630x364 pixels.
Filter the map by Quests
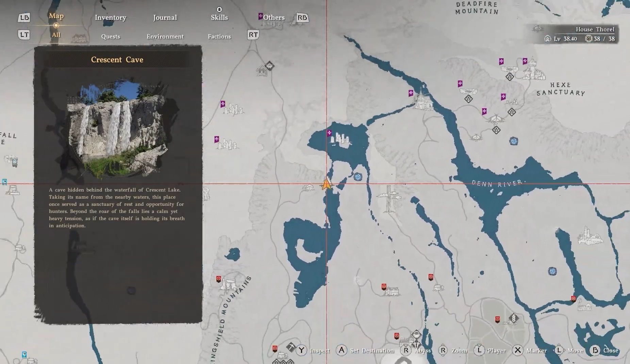click(x=110, y=36)
